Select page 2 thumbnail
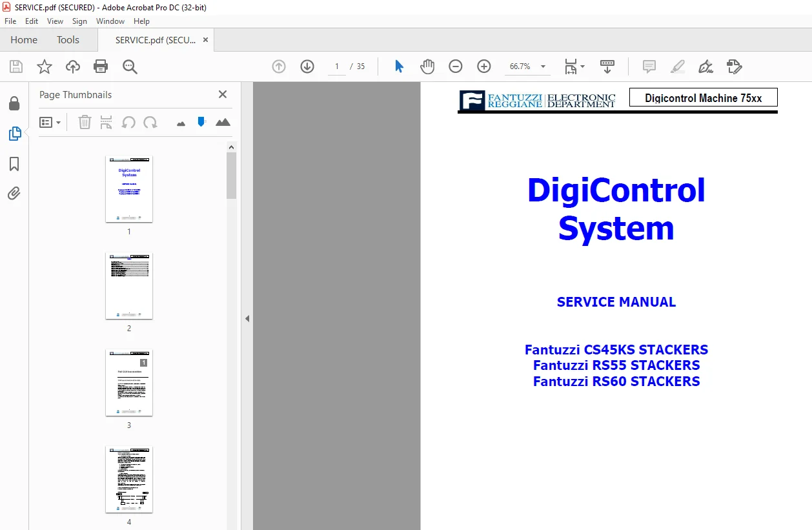 (129, 286)
